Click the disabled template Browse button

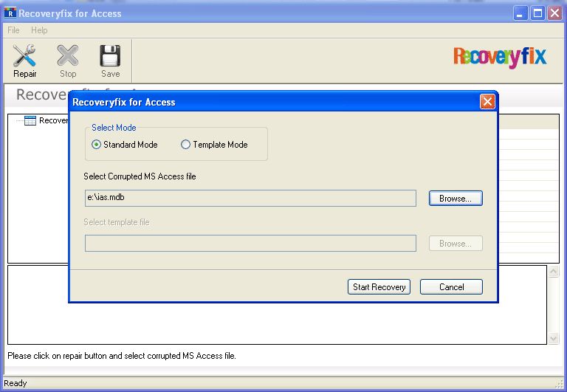[x=456, y=244]
